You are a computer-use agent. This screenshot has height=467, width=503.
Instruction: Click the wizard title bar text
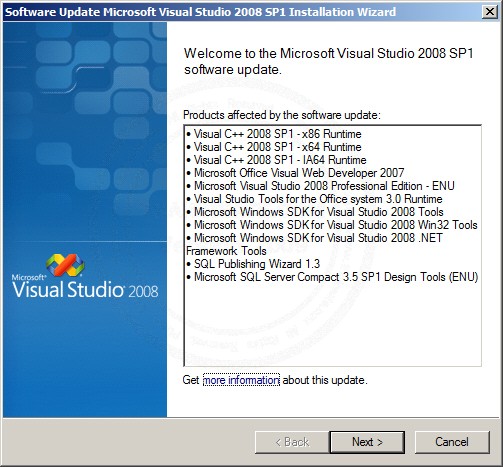tap(200, 12)
